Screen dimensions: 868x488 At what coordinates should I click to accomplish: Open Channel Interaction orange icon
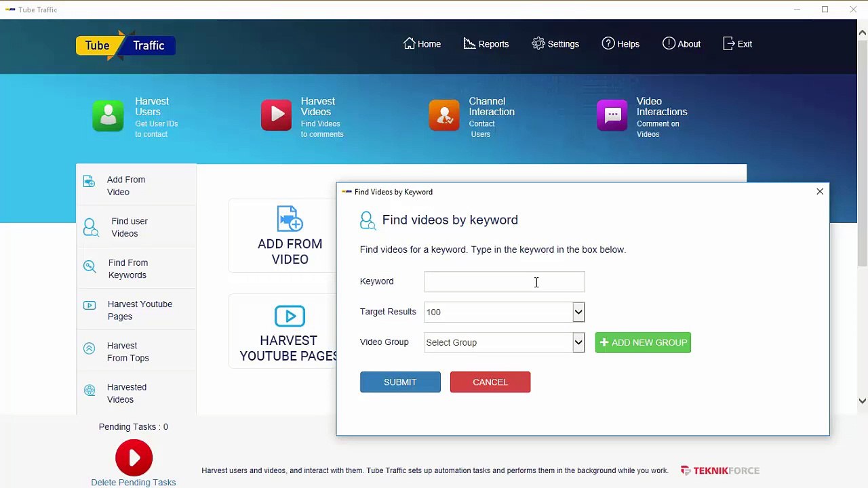click(x=444, y=115)
